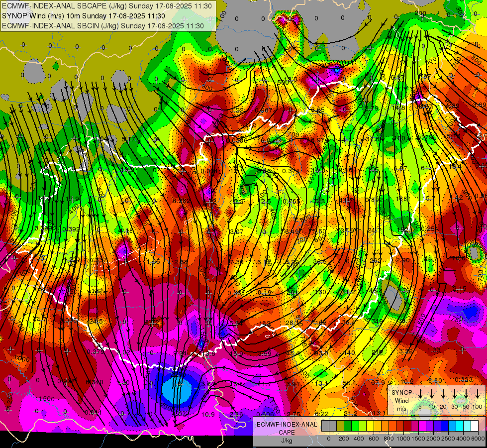Click the 15.2 value on the map

(x=237, y=201)
